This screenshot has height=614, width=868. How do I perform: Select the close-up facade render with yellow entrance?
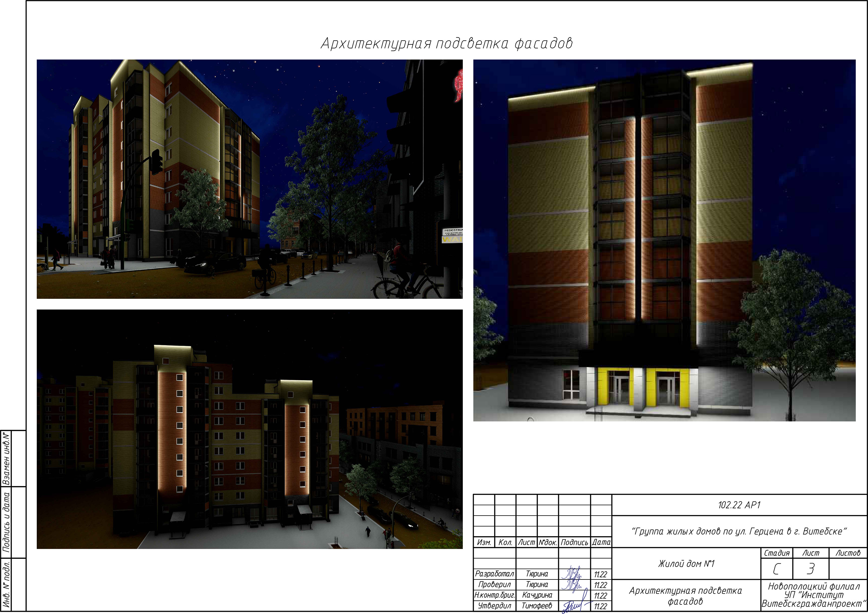(x=665, y=240)
